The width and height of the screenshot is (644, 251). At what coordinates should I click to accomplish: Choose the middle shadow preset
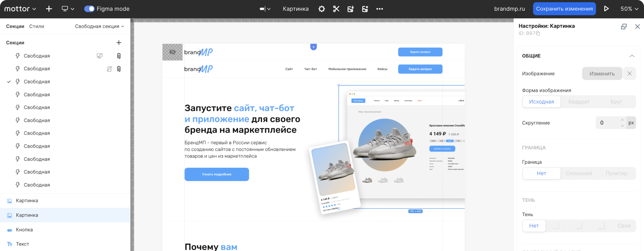[x=579, y=226]
